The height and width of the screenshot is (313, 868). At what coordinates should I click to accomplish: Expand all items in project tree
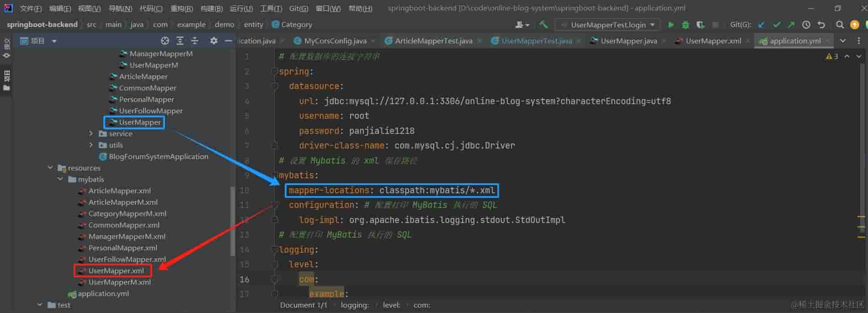[180, 41]
